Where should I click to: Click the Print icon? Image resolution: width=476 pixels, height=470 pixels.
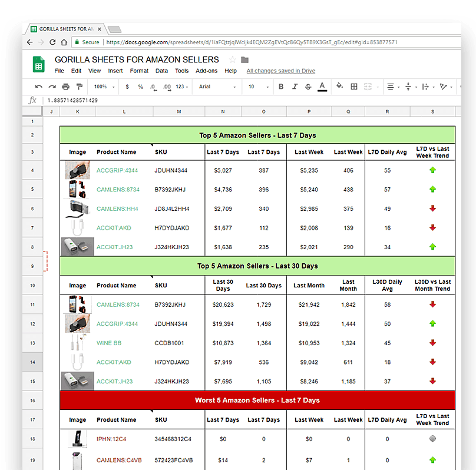(65, 87)
